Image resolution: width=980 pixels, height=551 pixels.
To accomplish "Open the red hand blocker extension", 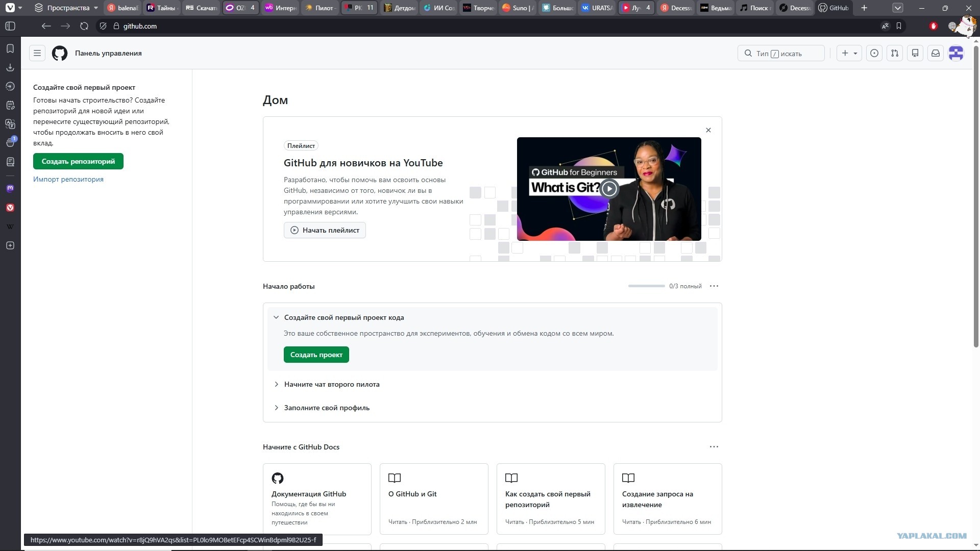I will [934, 26].
